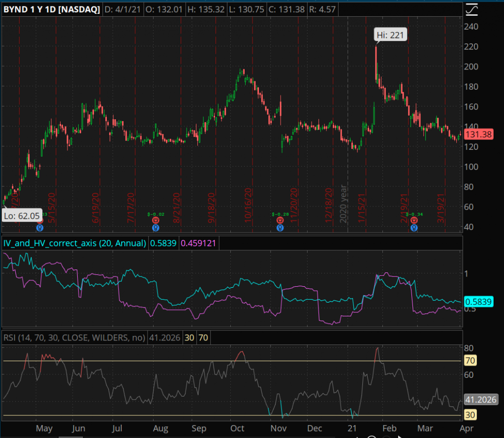Click cyan 0.5839 value in study header
The height and width of the screenshot is (438, 504).
click(163, 243)
